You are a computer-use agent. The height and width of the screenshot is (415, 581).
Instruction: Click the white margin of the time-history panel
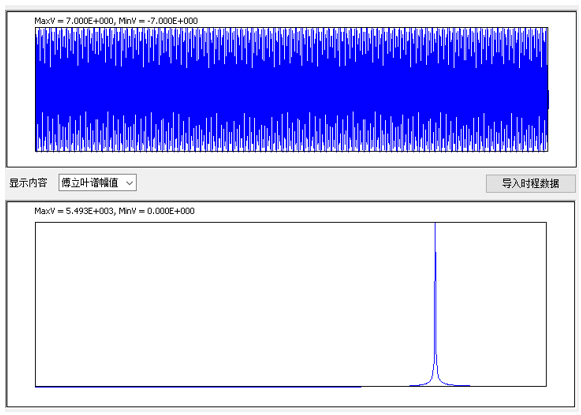pyautogui.click(x=20, y=89)
